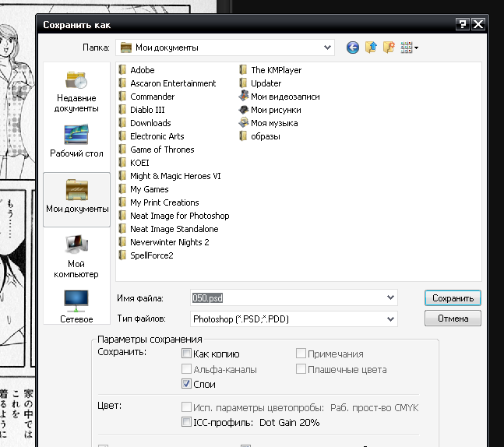
Task: Open Мой компьютер in the places bar
Action: pos(76,257)
